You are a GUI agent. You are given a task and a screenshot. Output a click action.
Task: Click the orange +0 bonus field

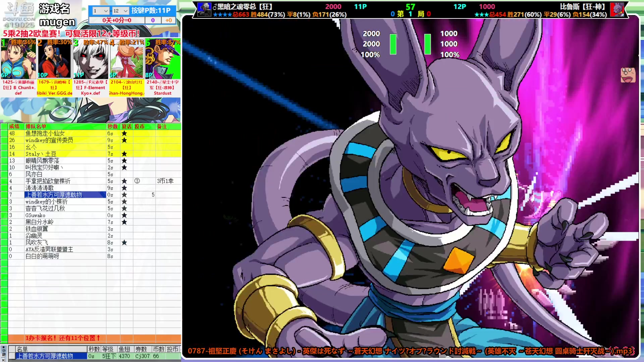pos(168,20)
